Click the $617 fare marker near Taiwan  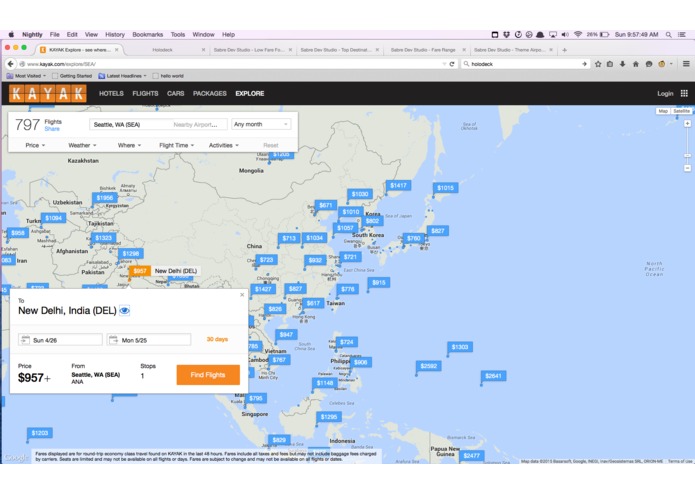(313, 303)
